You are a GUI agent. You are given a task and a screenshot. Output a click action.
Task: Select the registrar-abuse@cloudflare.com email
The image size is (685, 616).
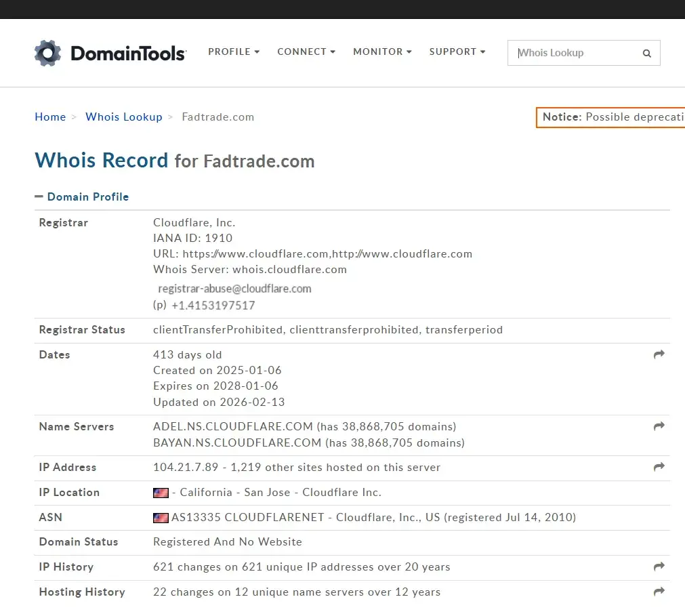234,289
